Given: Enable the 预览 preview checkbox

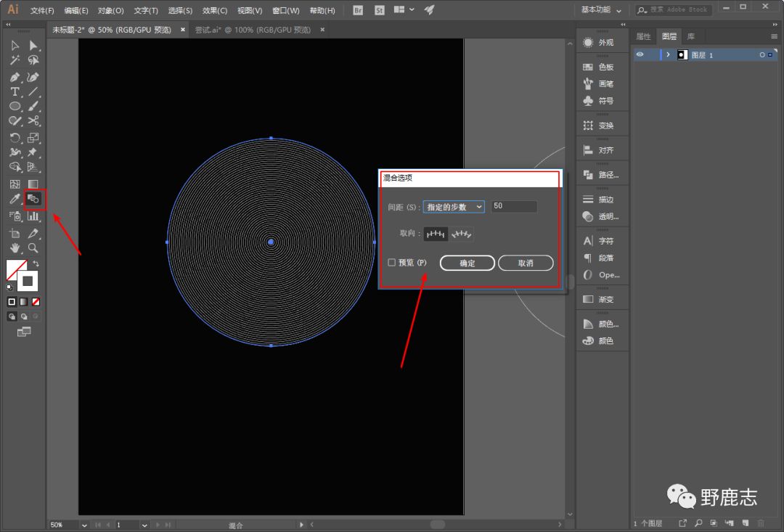Looking at the screenshot, I should (392, 263).
